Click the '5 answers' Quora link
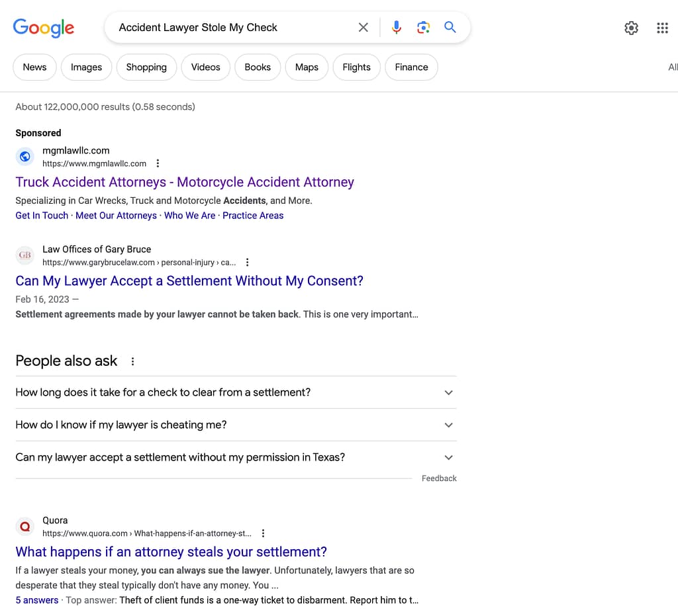This screenshot has height=616, width=678. (37, 600)
